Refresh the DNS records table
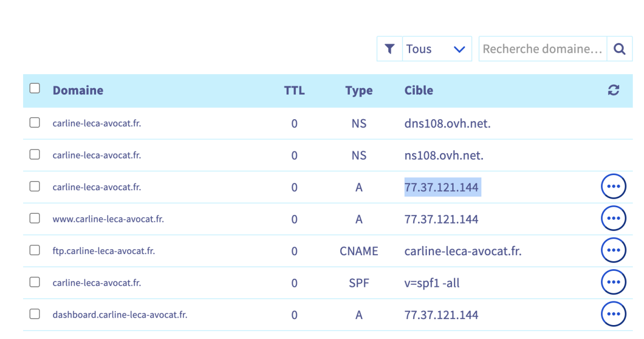The height and width of the screenshot is (339, 644). (613, 90)
